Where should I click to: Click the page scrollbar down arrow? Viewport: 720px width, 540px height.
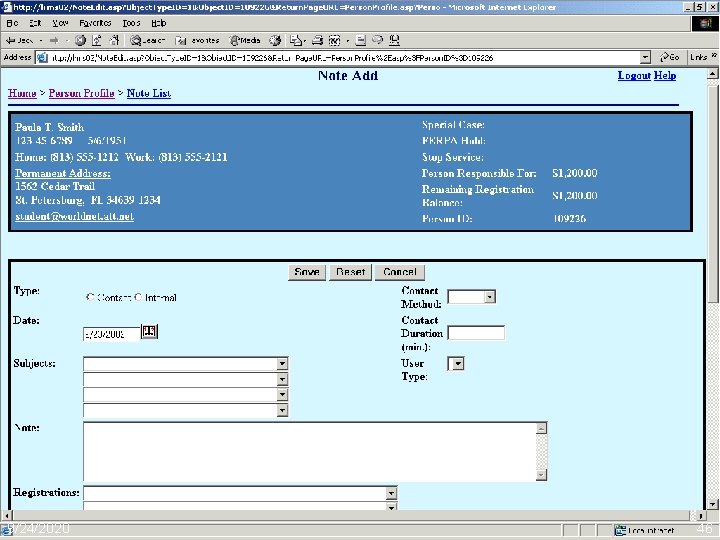click(713, 504)
